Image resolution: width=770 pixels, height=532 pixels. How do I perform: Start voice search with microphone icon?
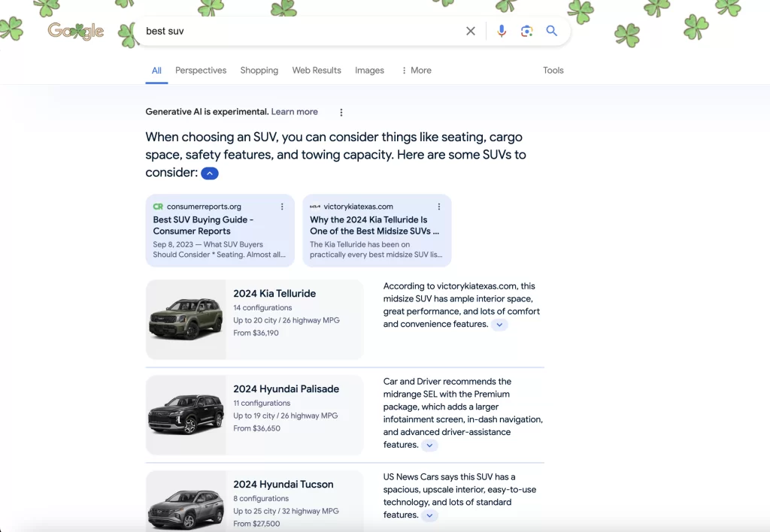[x=501, y=31]
